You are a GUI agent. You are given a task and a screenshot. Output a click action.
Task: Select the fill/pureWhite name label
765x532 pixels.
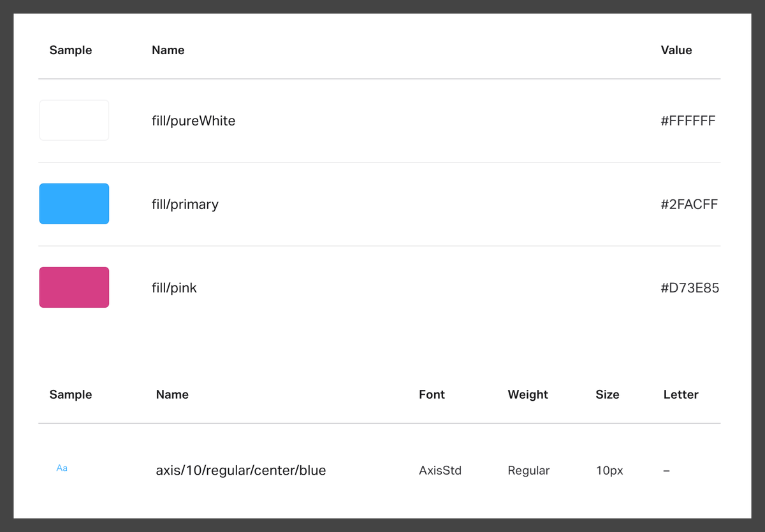tap(193, 120)
